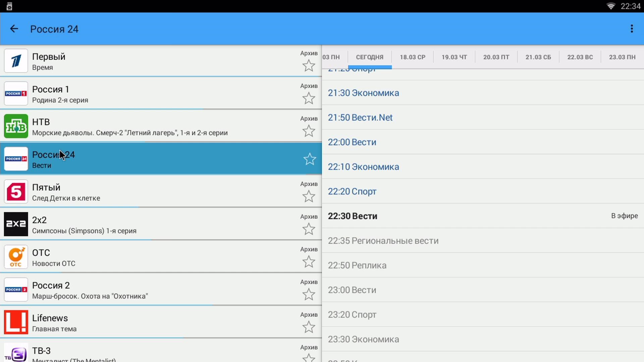Open the ТВ-3 channel logo
The width and height of the screenshot is (644, 362).
16,352
